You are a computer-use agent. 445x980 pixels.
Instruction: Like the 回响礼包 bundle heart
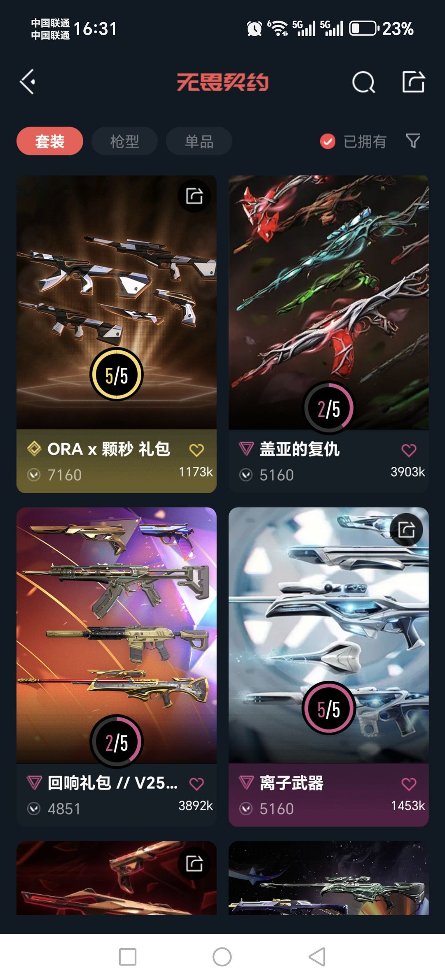click(x=197, y=784)
